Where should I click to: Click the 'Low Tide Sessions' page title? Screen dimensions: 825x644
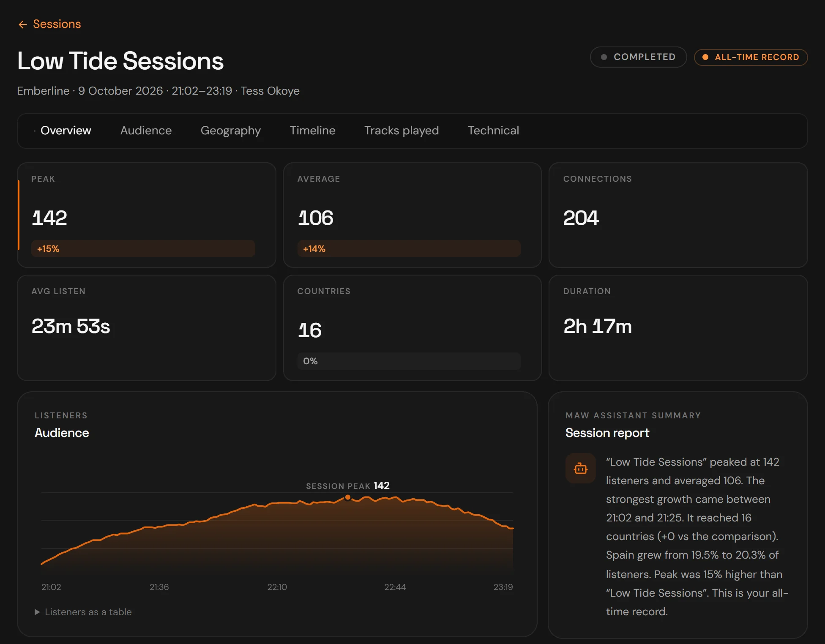pyautogui.click(x=120, y=61)
